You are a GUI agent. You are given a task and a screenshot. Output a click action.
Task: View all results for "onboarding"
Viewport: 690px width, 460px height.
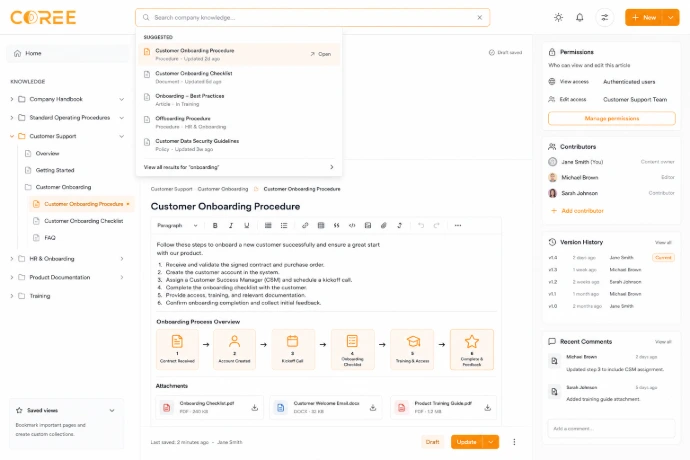(x=239, y=167)
